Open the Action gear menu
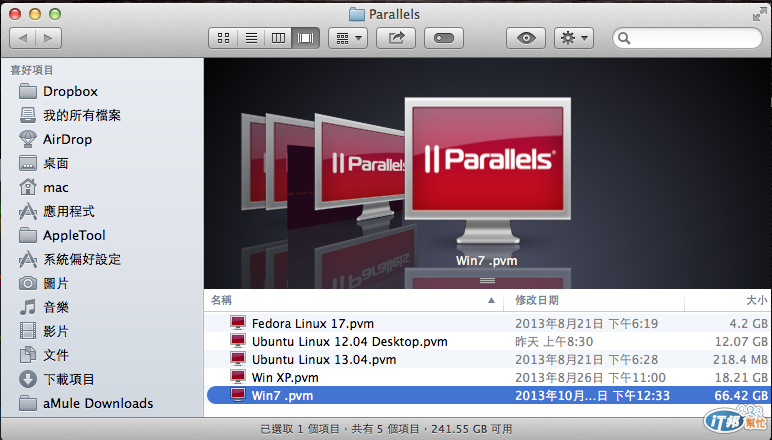This screenshot has width=772, height=440. click(574, 38)
